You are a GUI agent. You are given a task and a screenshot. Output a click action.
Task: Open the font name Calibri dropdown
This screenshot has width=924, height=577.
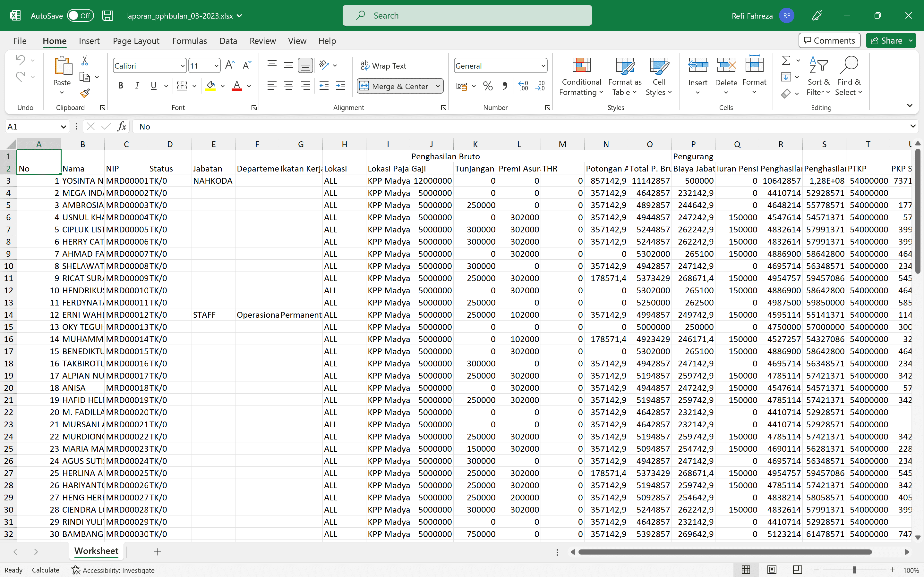183,66
